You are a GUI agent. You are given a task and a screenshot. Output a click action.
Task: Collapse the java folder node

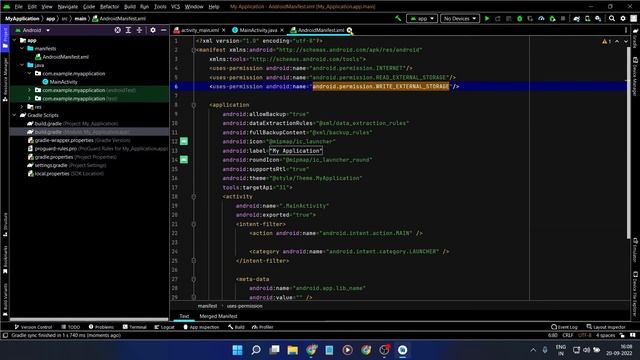(x=22, y=65)
